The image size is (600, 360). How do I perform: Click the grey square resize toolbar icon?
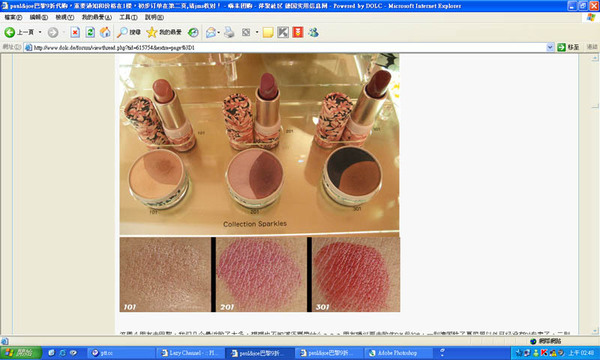pyautogui.click(x=246, y=33)
